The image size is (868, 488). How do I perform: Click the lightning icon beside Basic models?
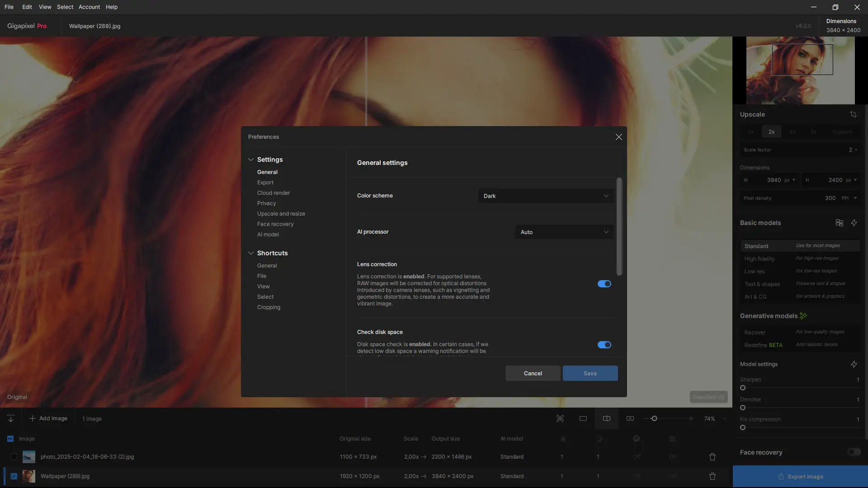854,223
